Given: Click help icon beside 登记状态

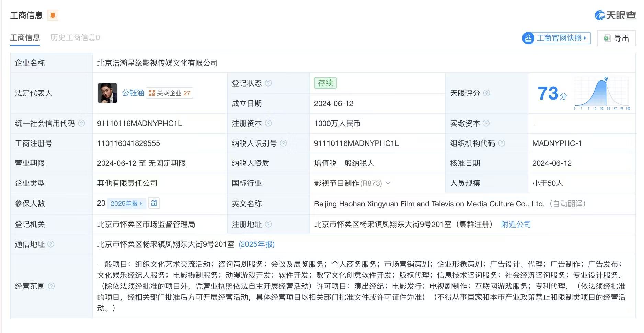Looking at the screenshot, I should click(268, 83).
